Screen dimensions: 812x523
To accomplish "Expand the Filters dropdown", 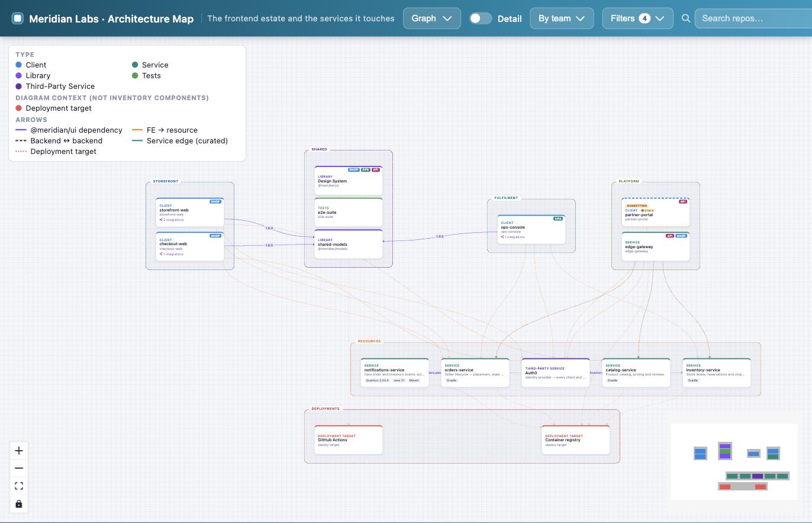I will coord(637,18).
